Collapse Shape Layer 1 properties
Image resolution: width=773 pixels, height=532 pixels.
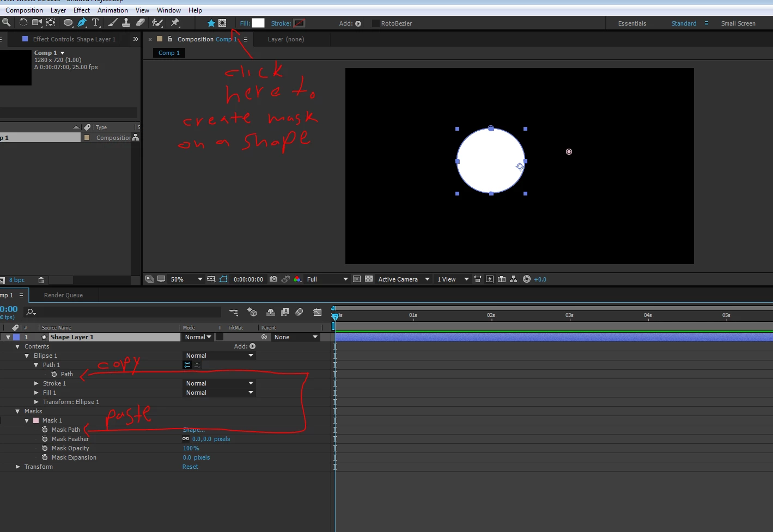point(8,338)
